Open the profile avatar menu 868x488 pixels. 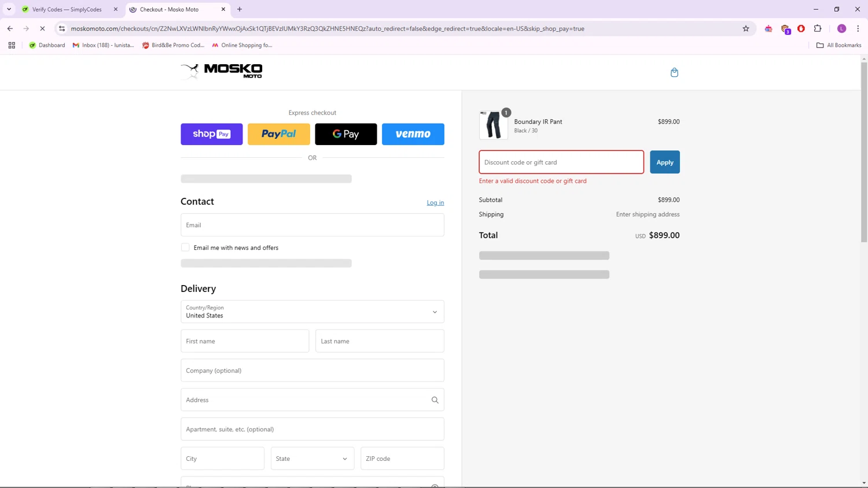point(842,28)
